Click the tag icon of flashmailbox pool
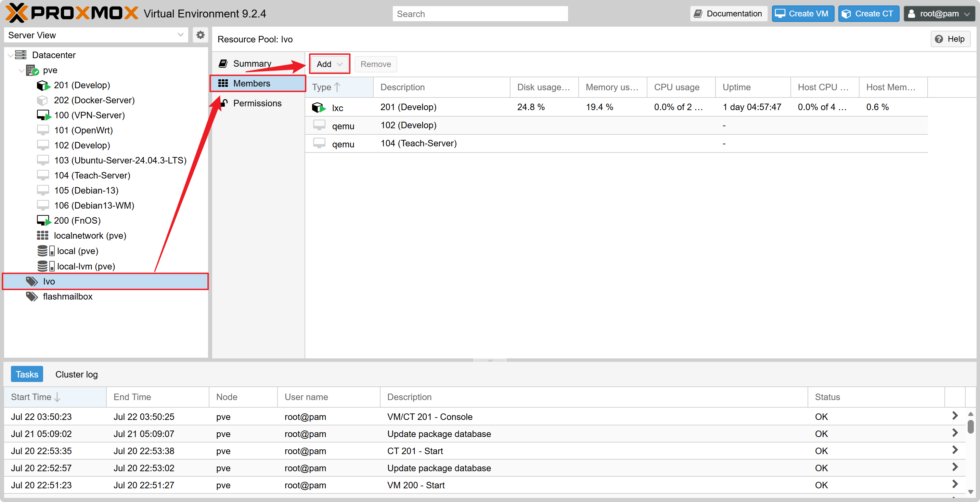Viewport: 980px width, 502px height. [31, 296]
